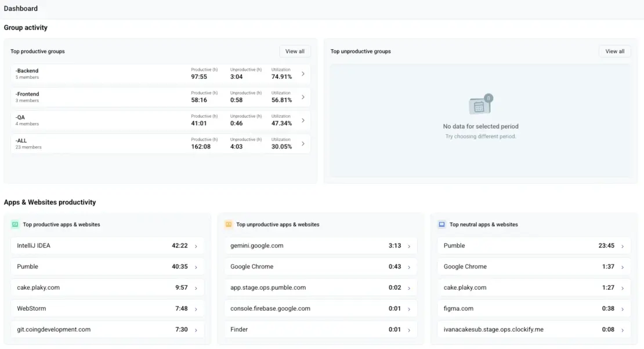This screenshot has width=644, height=349.
Task: Open console.firebase.google.com row chevron
Action: click(409, 309)
